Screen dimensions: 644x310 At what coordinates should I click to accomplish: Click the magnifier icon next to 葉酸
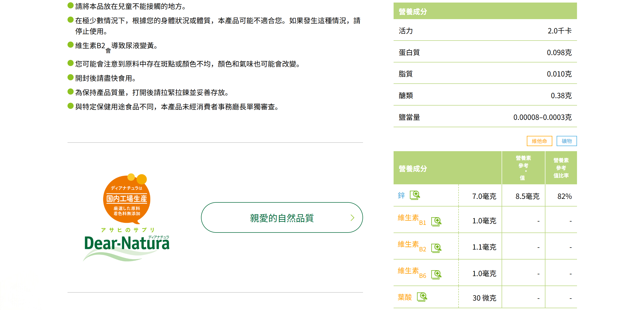point(422,297)
